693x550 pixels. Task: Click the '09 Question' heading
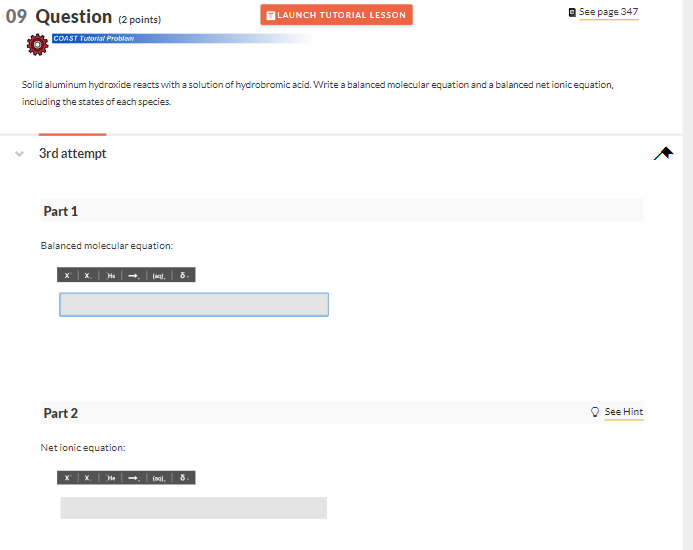(59, 17)
